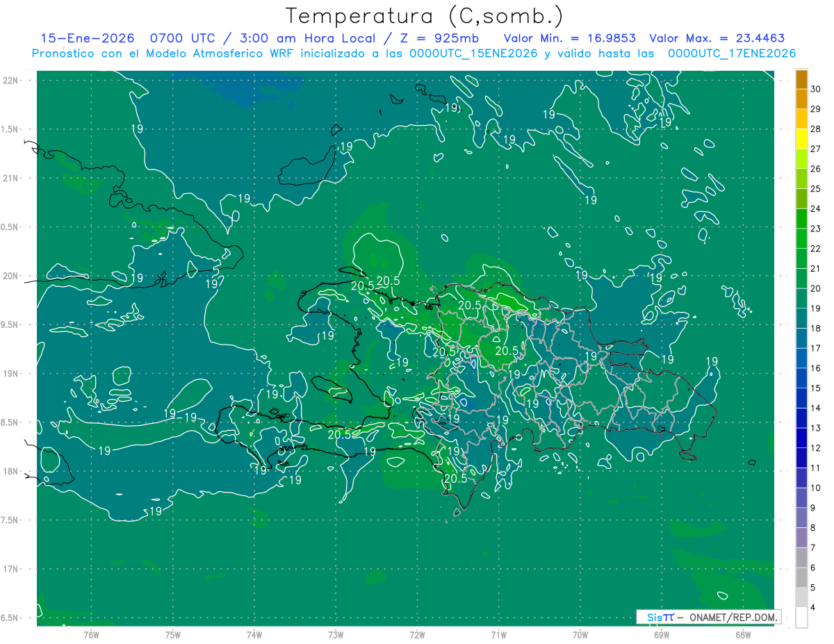Select the '0000UTC_17ENE2026' valid-until text
This screenshot has height=644, width=834.
[731, 53]
